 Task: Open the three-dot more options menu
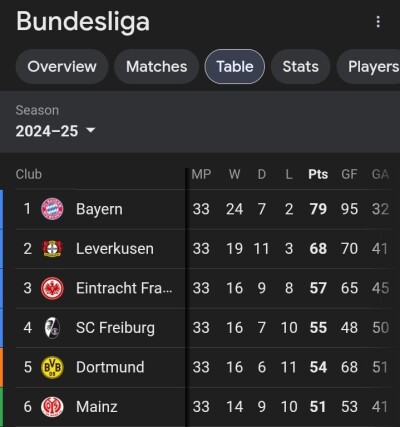[378, 22]
